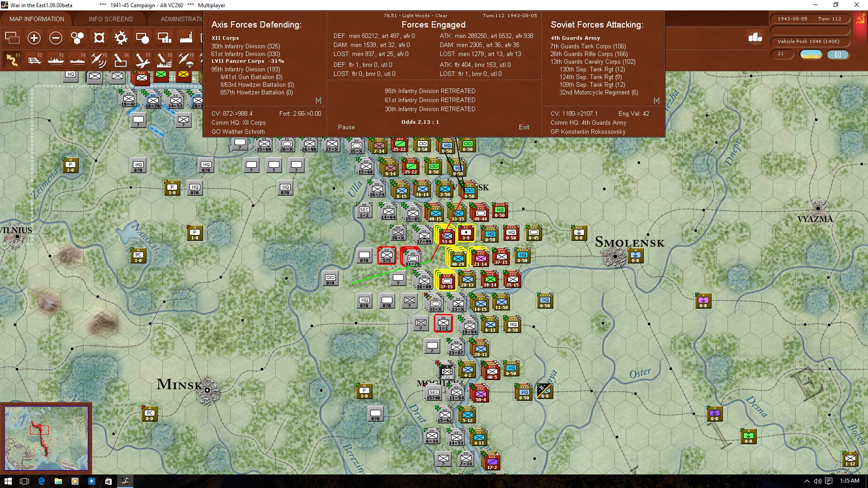
Task: Select the Soviet unit counter 40-29
Action: coord(457,258)
